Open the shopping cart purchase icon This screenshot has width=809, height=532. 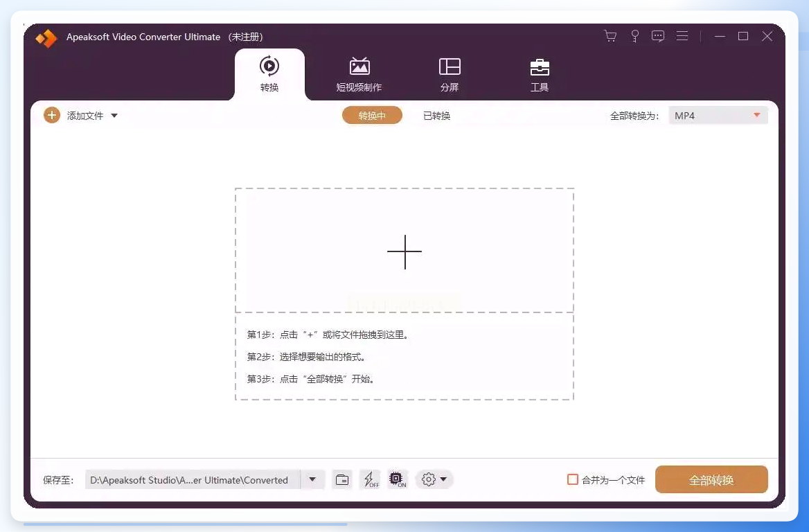coord(610,36)
